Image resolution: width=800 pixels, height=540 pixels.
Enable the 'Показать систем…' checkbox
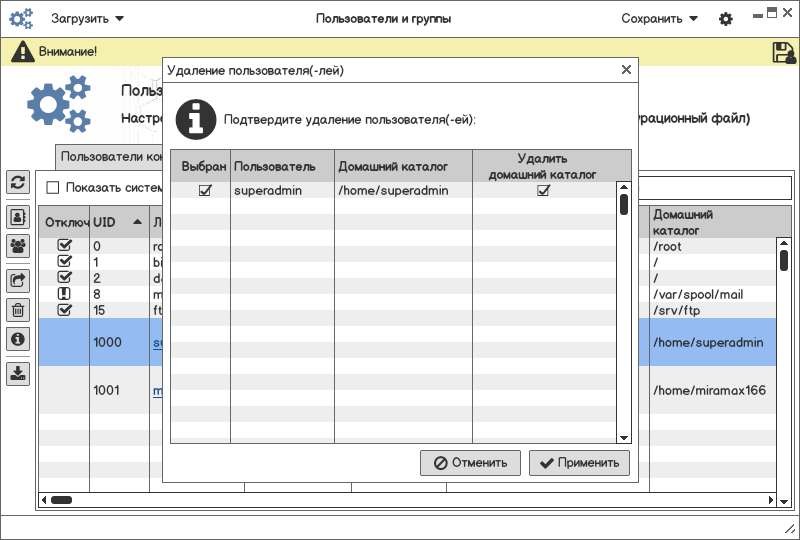pos(53,187)
